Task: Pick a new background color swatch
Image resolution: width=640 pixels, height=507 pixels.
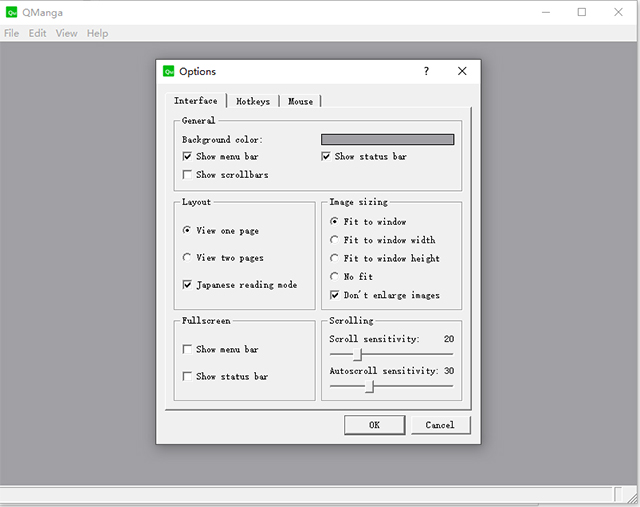Action: pyautogui.click(x=387, y=140)
